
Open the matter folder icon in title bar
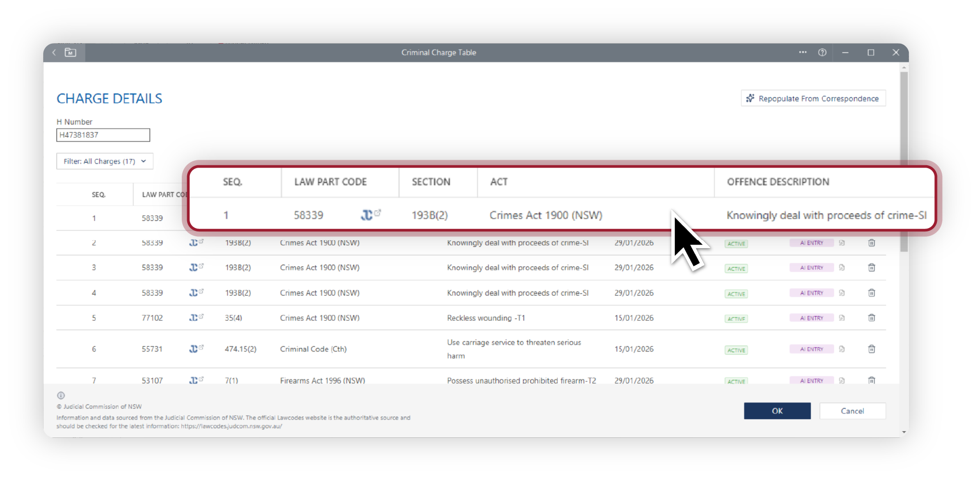[71, 52]
